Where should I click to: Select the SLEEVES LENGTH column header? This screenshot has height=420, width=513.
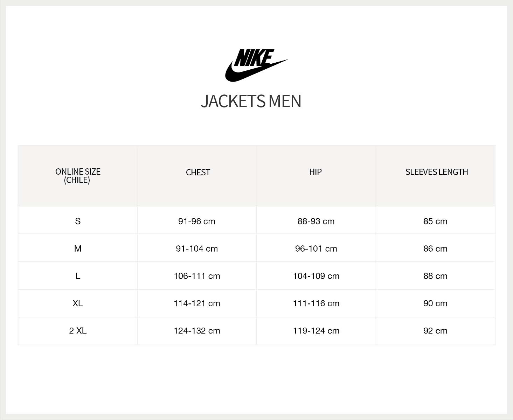click(437, 172)
